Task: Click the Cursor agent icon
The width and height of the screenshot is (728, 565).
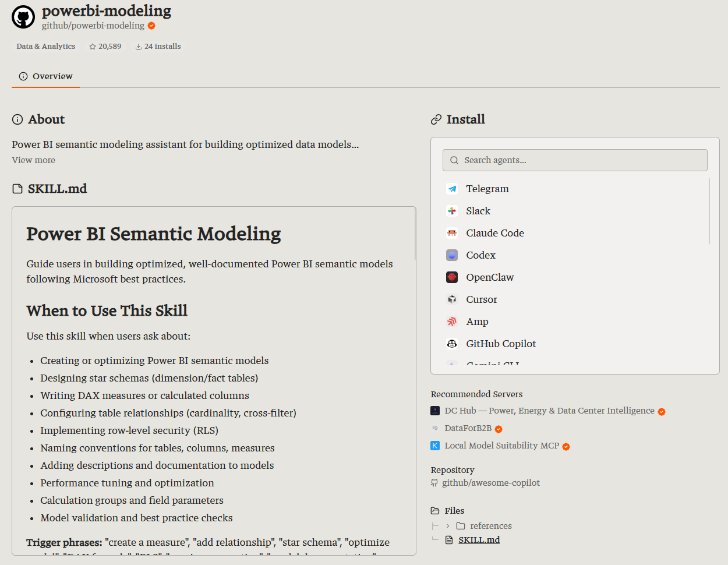Action: (x=452, y=299)
